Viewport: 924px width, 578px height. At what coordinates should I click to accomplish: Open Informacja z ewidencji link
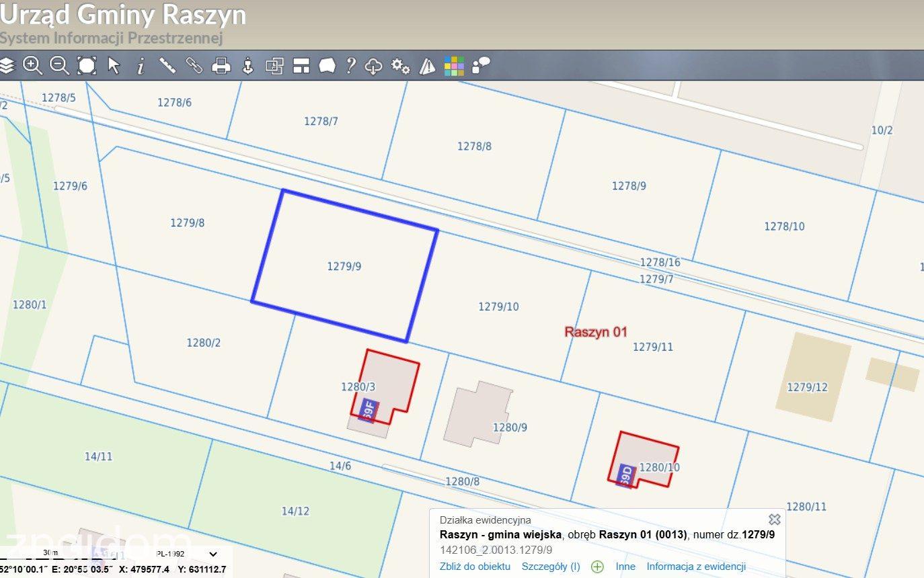click(x=696, y=567)
